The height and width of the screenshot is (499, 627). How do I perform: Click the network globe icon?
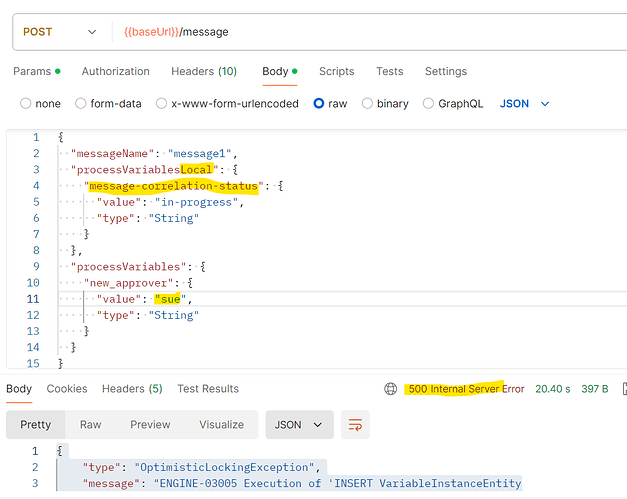[390, 389]
